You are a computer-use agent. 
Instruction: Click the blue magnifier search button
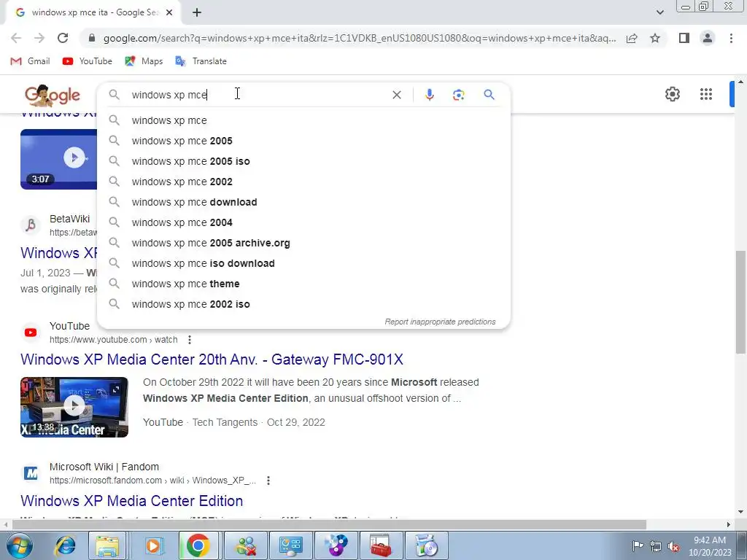pyautogui.click(x=489, y=95)
